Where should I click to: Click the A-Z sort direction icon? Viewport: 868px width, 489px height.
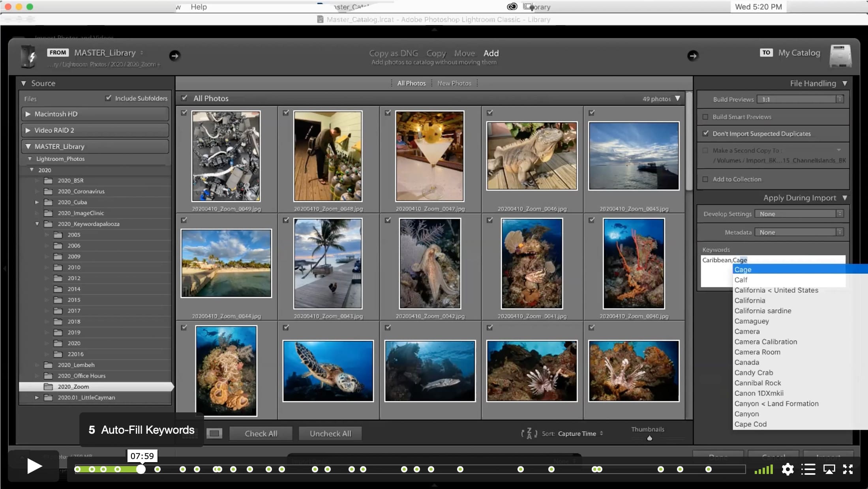point(529,433)
